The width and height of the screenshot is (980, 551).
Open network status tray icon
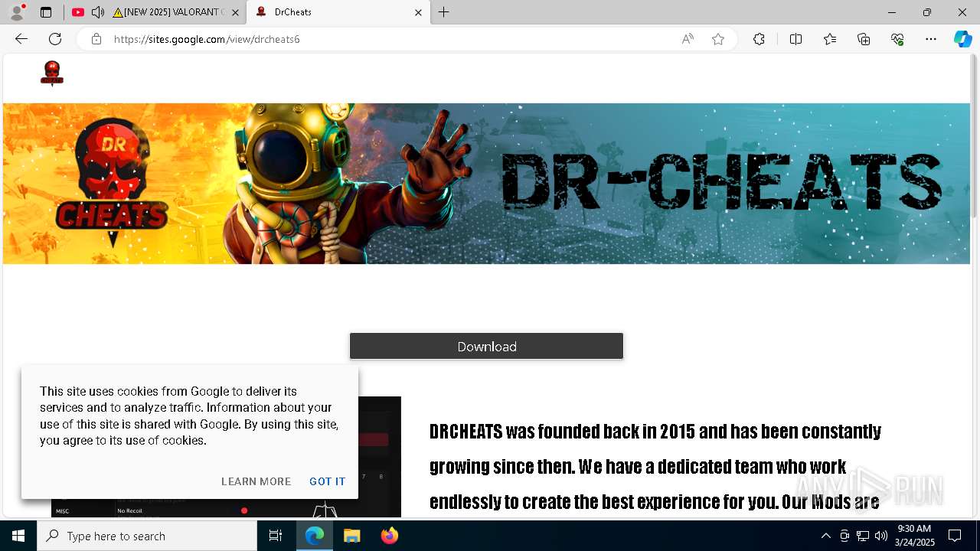pyautogui.click(x=863, y=536)
